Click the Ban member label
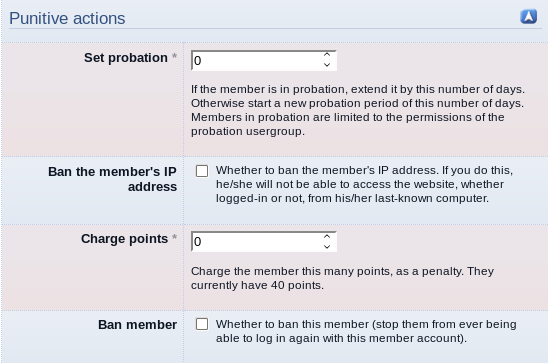Screen dimensions: 548x363 (x=137, y=325)
